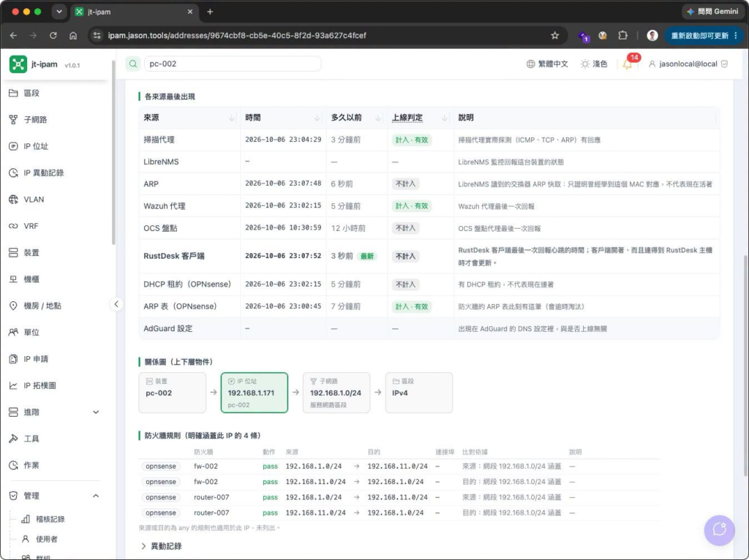This screenshot has width=749, height=560.
Task: Click the jt-ipam logo icon
Action: [x=18, y=64]
